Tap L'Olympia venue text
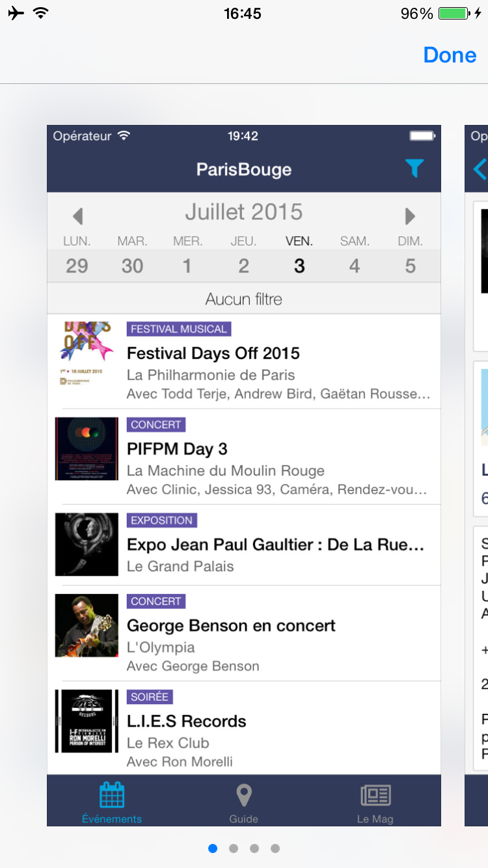This screenshot has height=868, width=488. click(x=161, y=647)
